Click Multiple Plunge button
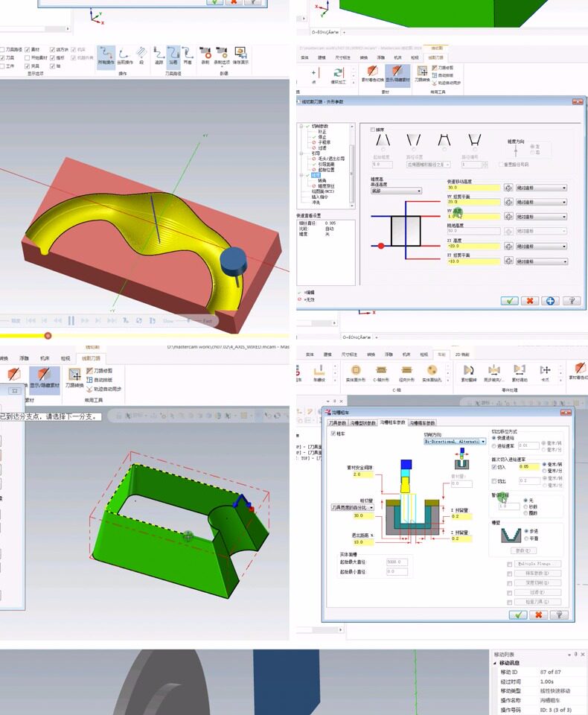This screenshot has height=715, width=588. 537,564
